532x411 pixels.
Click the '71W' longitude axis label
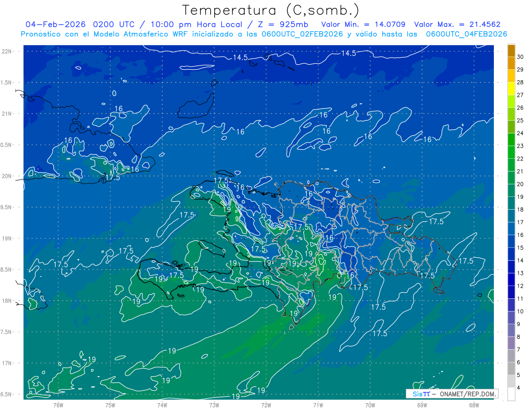coord(318,405)
